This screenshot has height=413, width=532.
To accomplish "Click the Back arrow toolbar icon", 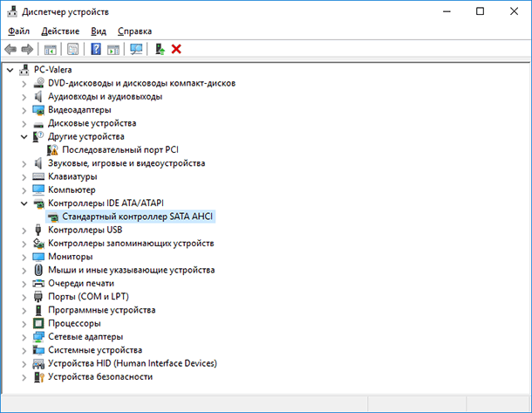I will [10, 49].
